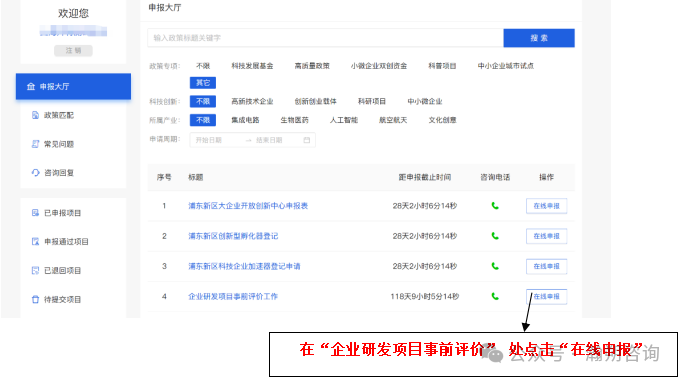Click the 已退回项目 icon

click(x=36, y=271)
